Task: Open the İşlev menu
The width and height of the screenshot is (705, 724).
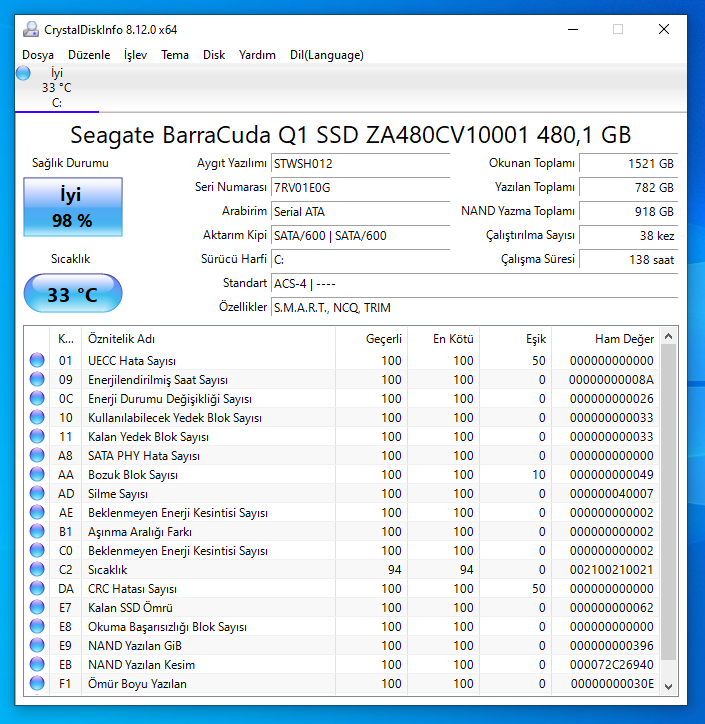Action: click(x=135, y=55)
